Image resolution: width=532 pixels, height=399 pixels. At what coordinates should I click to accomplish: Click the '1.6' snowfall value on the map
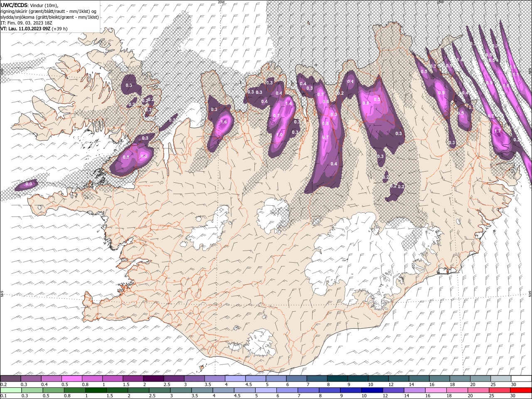(224, 122)
